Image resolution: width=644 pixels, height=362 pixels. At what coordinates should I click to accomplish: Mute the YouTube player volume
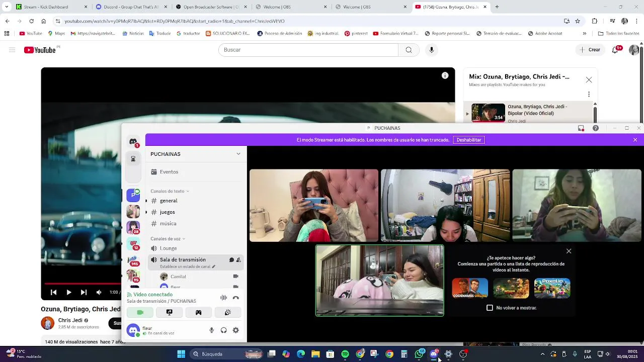click(x=99, y=292)
